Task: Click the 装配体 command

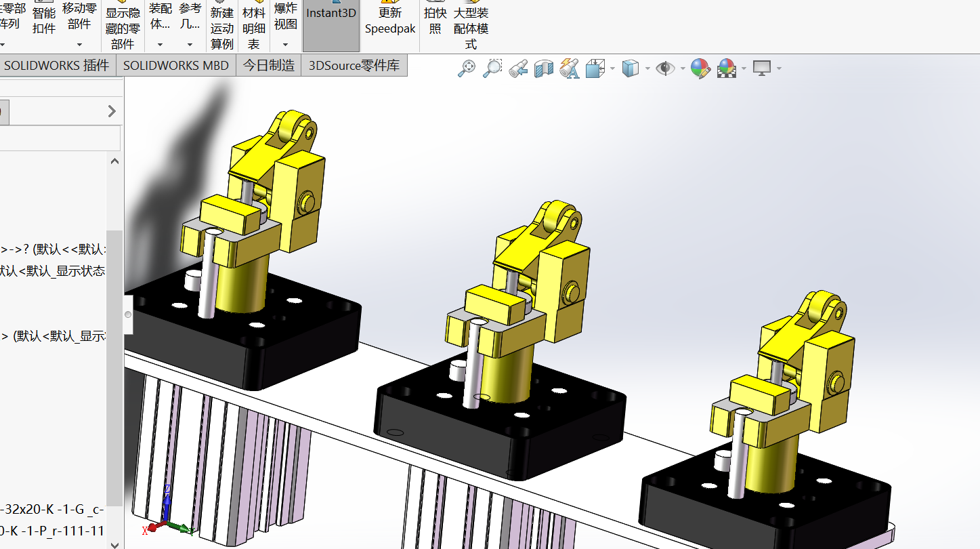Action: (161, 16)
